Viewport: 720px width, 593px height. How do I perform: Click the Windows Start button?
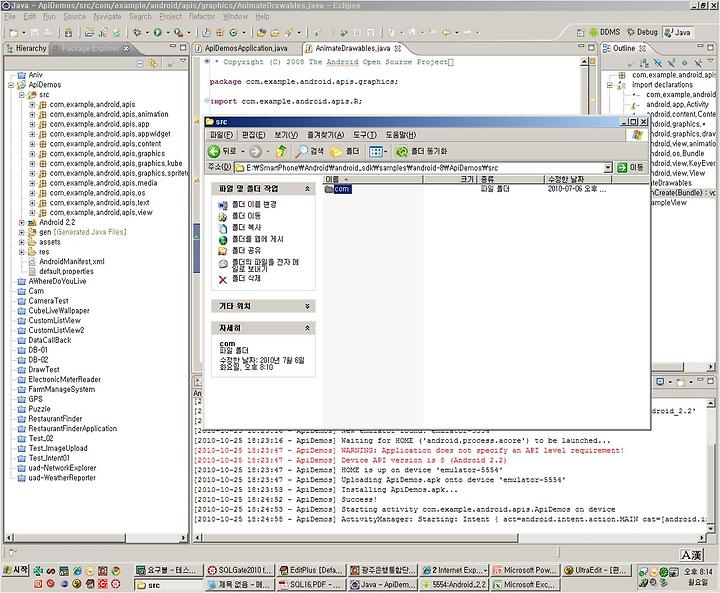[x=17, y=570]
